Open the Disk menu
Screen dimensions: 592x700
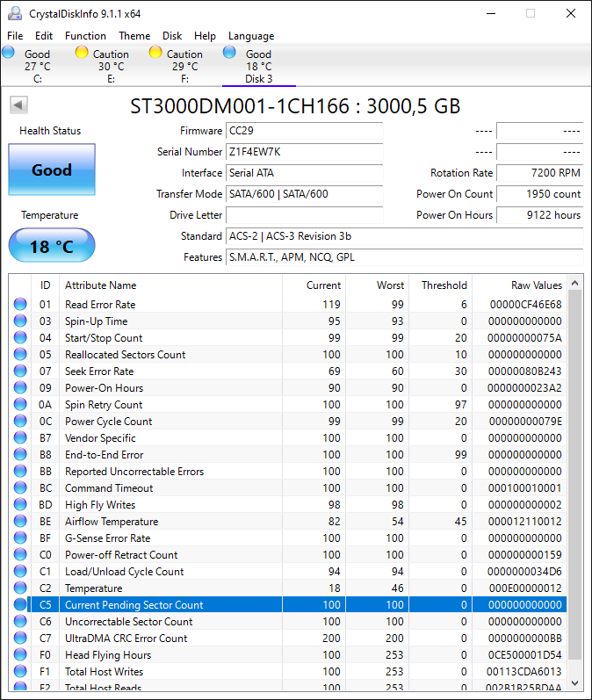[x=172, y=36]
